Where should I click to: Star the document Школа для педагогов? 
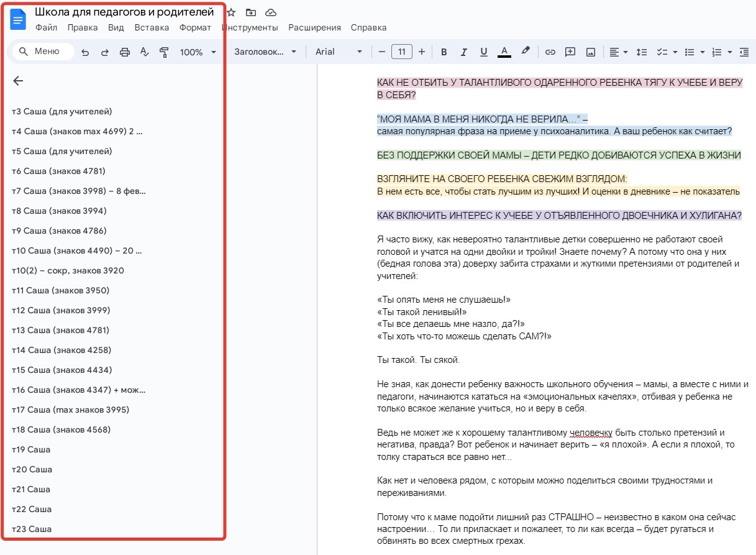coord(231,12)
